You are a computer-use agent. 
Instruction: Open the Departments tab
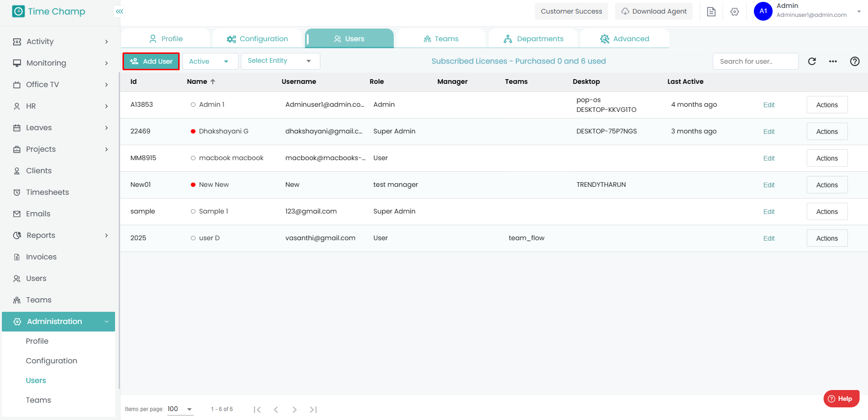click(x=533, y=39)
